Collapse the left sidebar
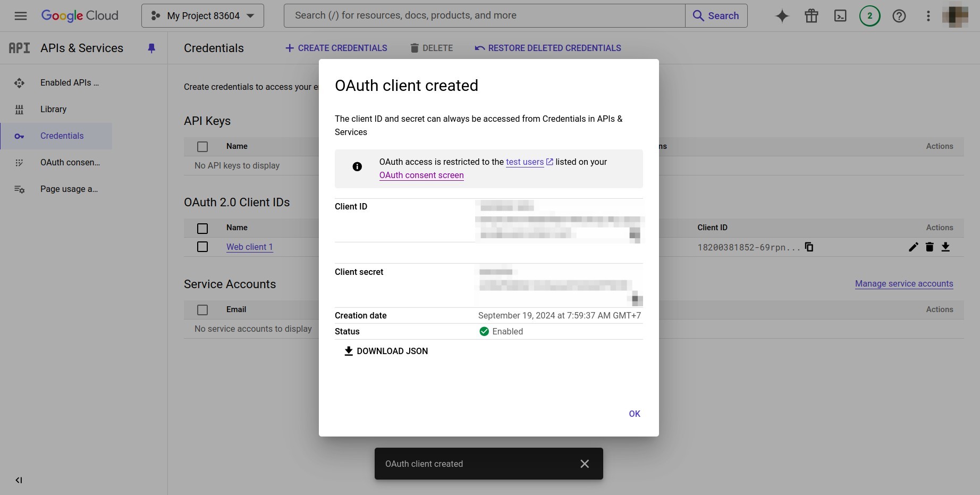The width and height of the screenshot is (980, 495). point(19,480)
